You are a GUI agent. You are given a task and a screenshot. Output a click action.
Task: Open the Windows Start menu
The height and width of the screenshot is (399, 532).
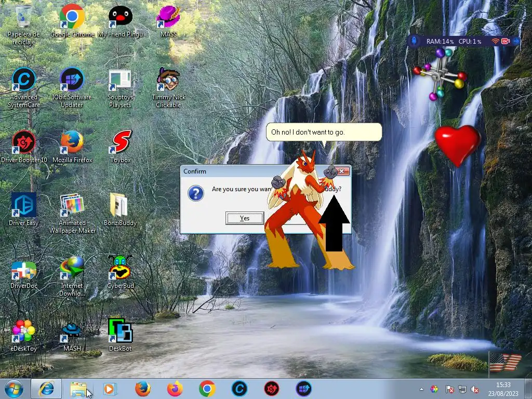click(14, 389)
